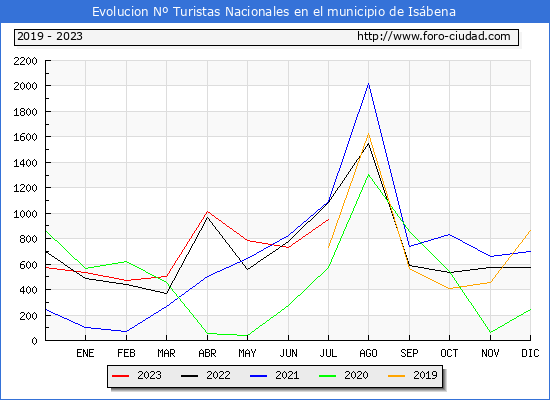
Task: Click the OCT month axis label
Action: pos(449,353)
